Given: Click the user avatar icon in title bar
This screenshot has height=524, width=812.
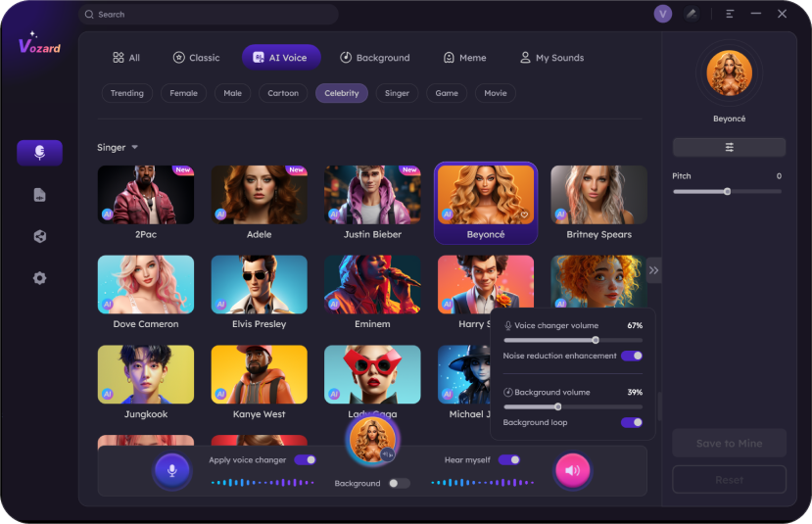Looking at the screenshot, I should tap(663, 14).
